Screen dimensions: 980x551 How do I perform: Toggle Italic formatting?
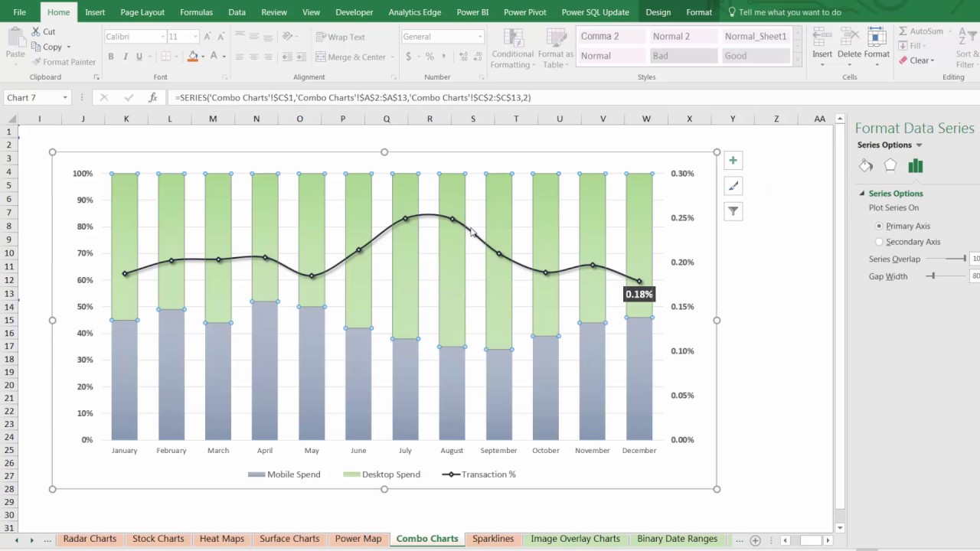pos(125,57)
